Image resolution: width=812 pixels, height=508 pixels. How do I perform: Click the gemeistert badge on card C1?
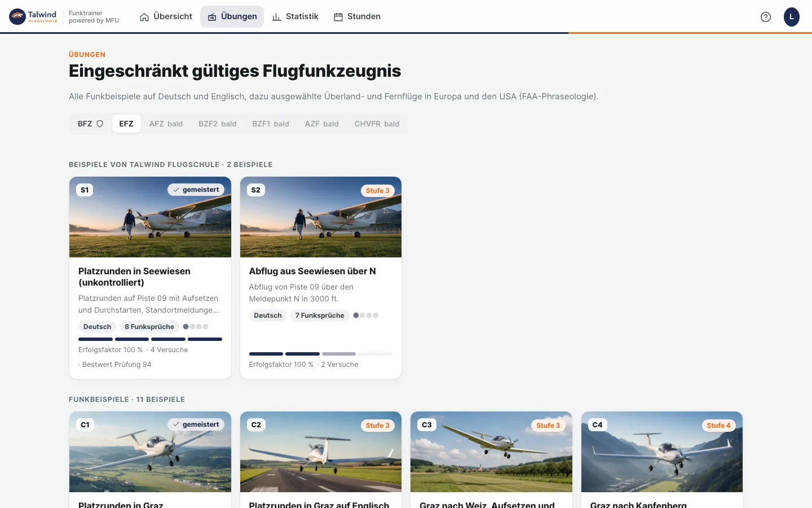196,424
